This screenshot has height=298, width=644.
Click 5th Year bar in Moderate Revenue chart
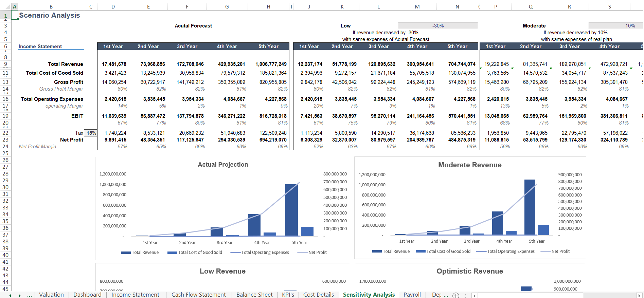tap(530, 207)
